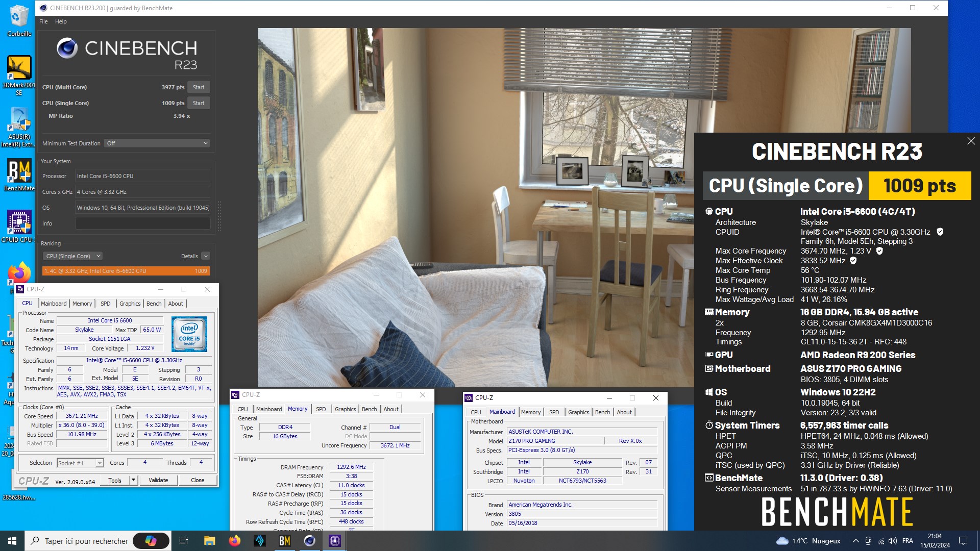Open the Socket #1 selection dropdown
This screenshot has height=551, width=980.
click(80, 463)
